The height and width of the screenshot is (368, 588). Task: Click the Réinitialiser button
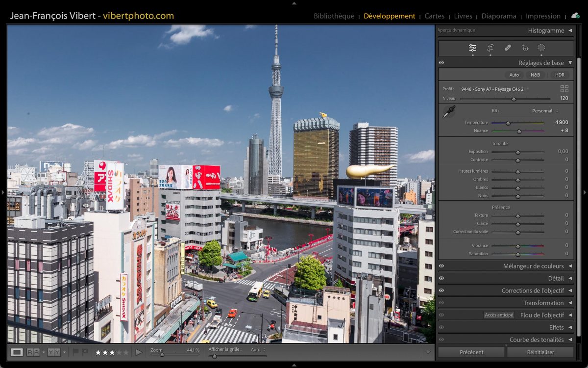coord(540,352)
